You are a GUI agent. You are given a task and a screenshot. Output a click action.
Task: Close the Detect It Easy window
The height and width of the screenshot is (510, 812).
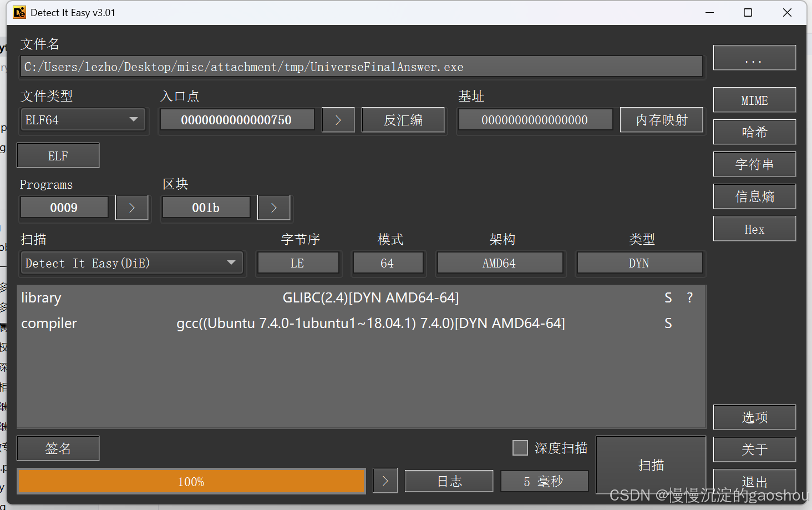[787, 12]
